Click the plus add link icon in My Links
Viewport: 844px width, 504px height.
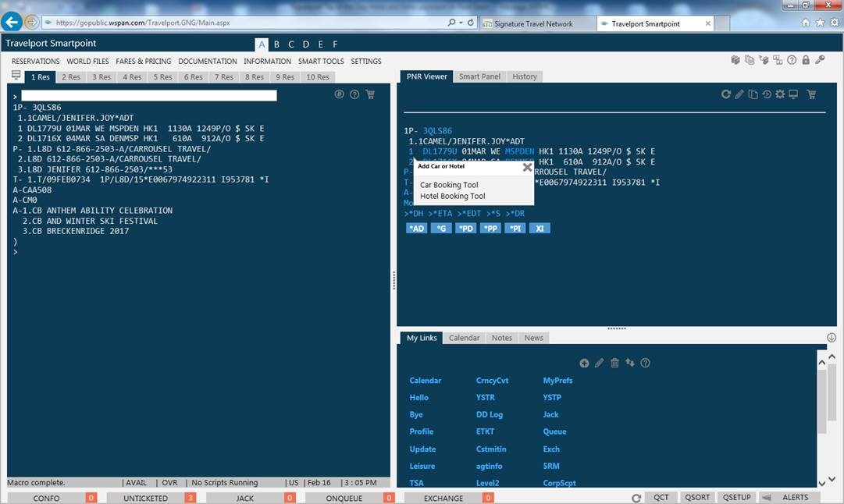[584, 363]
